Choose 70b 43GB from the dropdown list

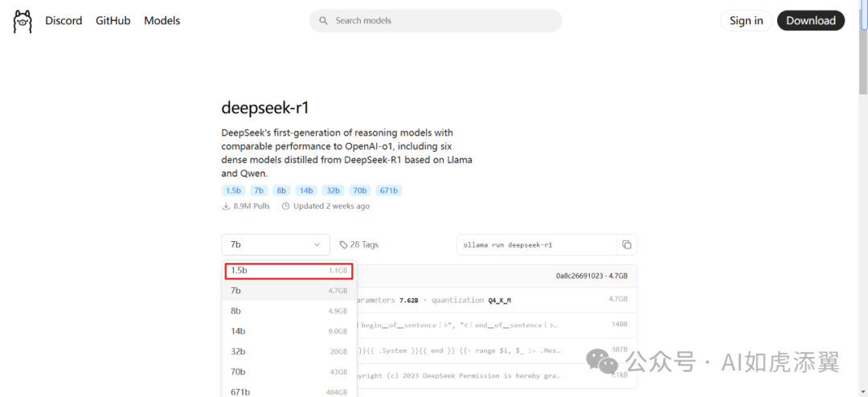289,371
